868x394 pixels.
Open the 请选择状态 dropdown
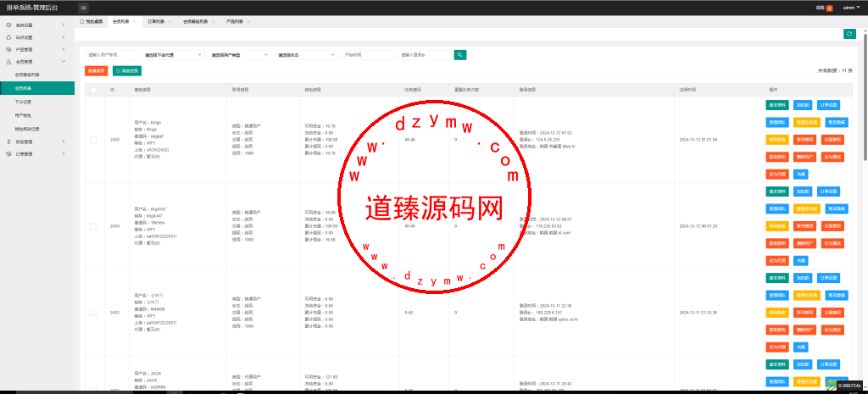point(305,55)
